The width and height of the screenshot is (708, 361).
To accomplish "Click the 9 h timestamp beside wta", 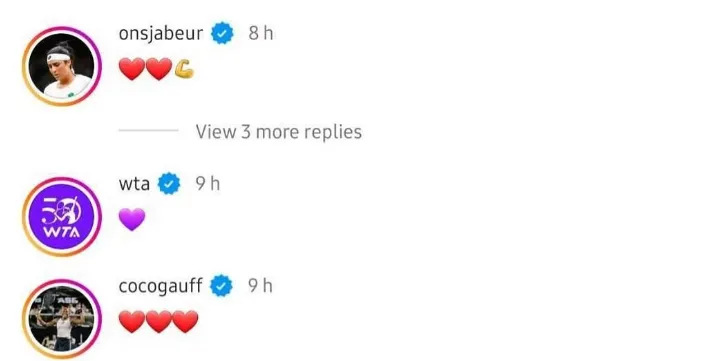I will point(208,184).
